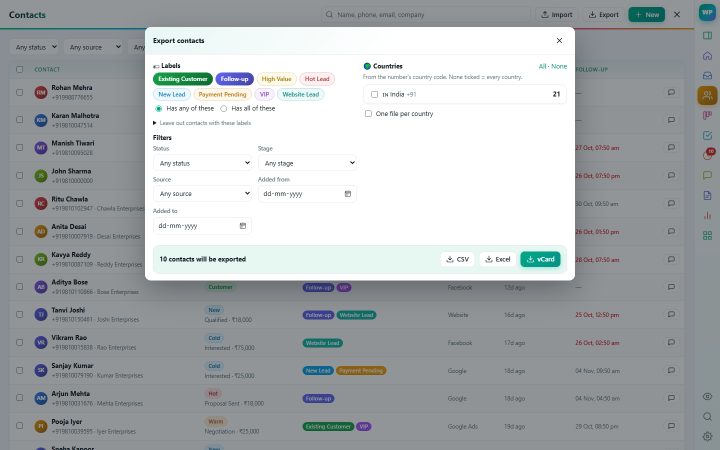Click the Export button in header

click(x=603, y=15)
